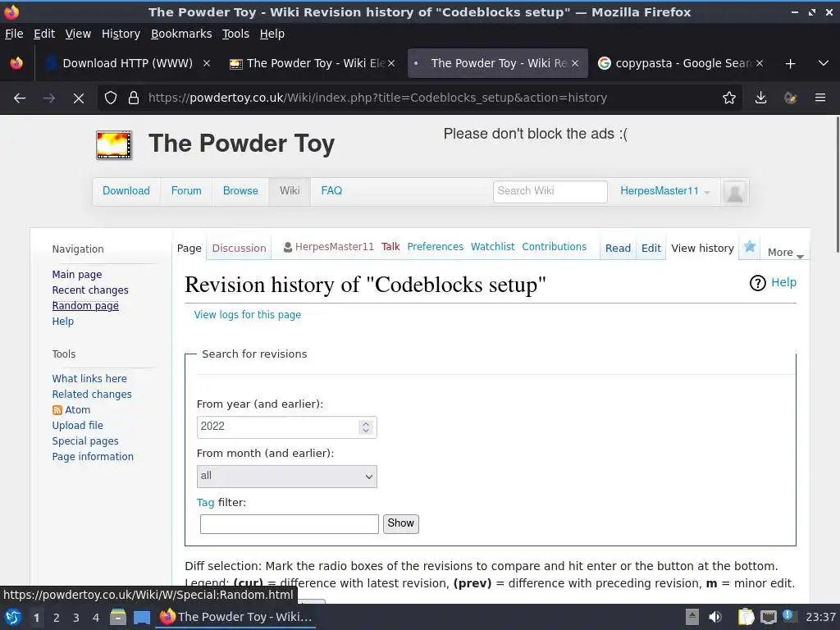Viewport: 840px width, 630px height.
Task: Open the circled question mark Help icon
Action: 757,283
